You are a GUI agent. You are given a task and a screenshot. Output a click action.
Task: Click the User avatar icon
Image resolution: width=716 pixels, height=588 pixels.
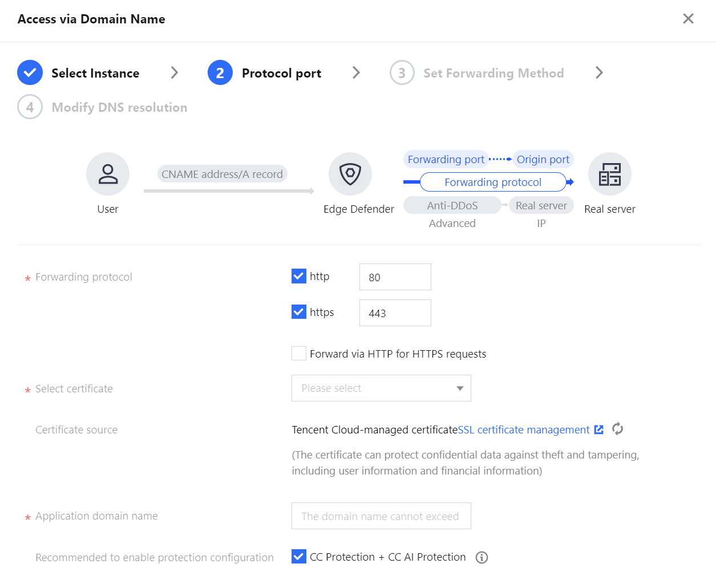point(108,174)
